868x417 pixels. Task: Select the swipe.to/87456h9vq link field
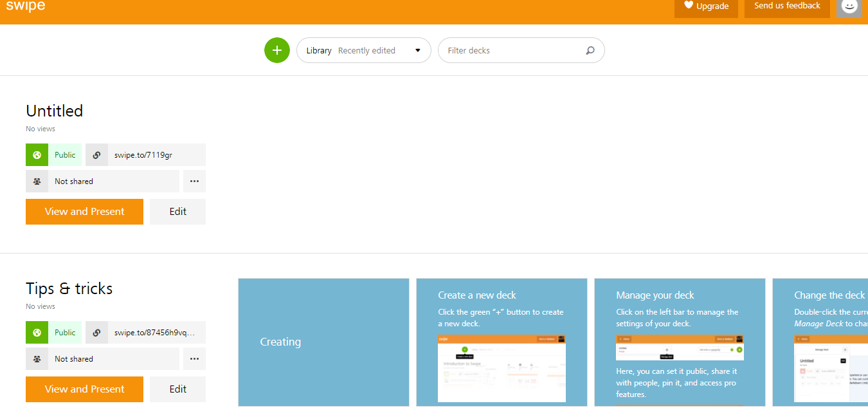pos(157,333)
